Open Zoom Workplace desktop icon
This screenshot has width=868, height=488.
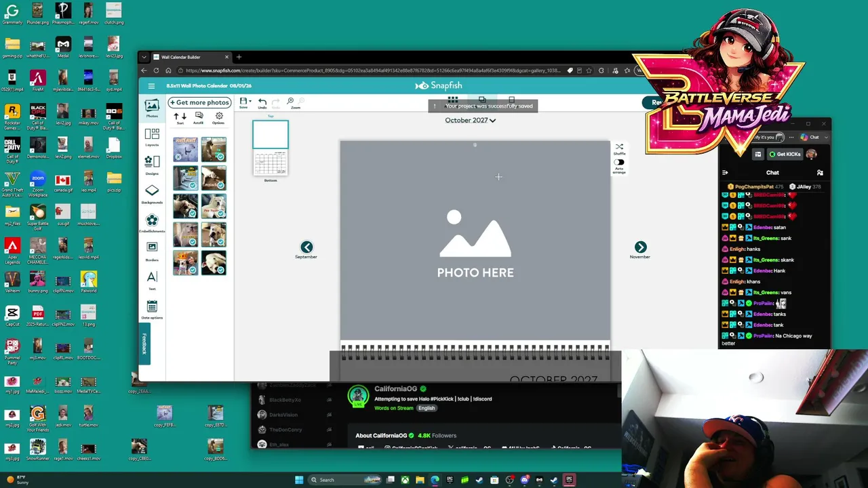tap(38, 182)
